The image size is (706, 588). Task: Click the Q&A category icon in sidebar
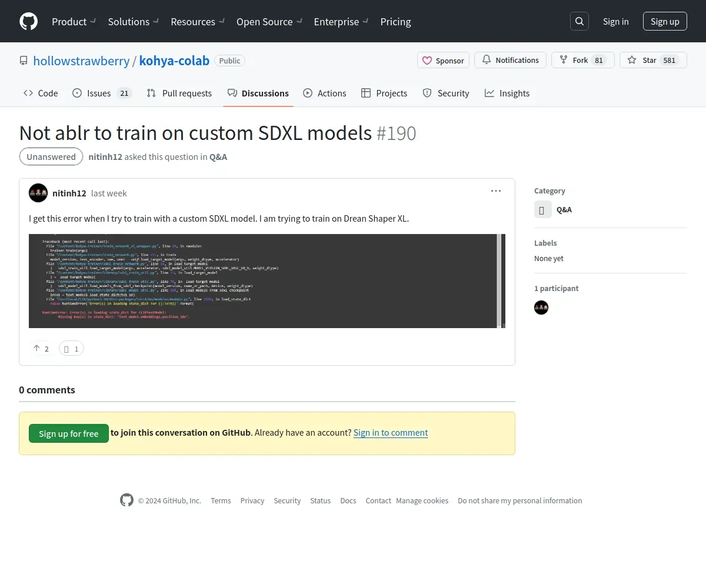coord(543,209)
